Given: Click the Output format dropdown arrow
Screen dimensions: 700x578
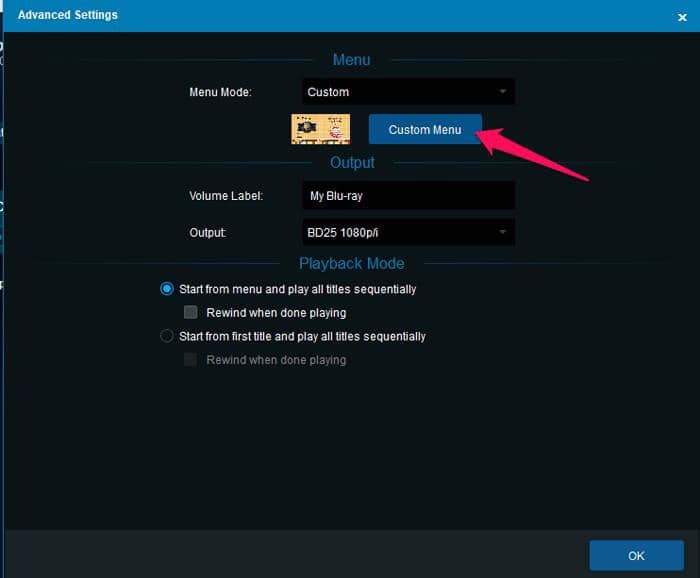Looking at the screenshot, I should [503, 232].
